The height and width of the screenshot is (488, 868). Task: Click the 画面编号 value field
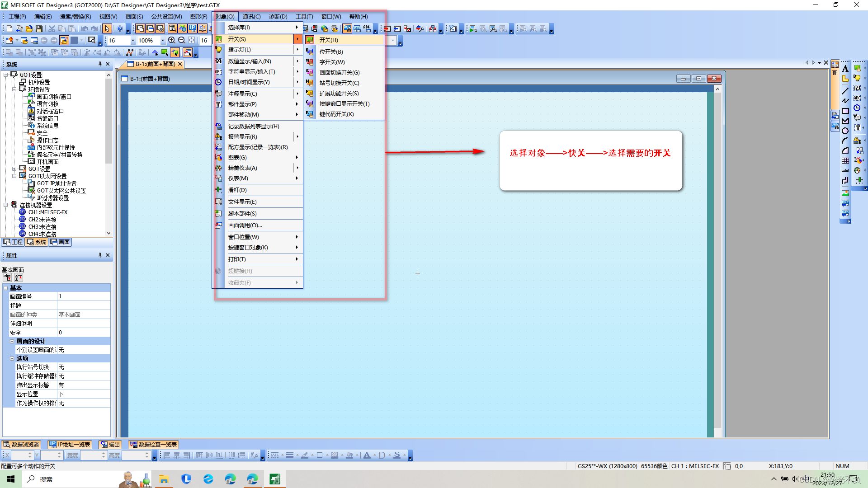tap(84, 296)
